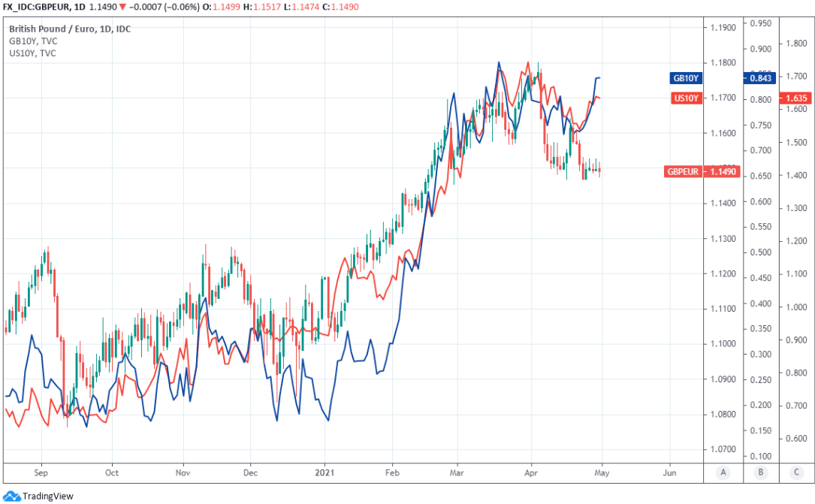Click the 2021 label on time axis
The height and width of the screenshot is (504, 815).
[325, 473]
